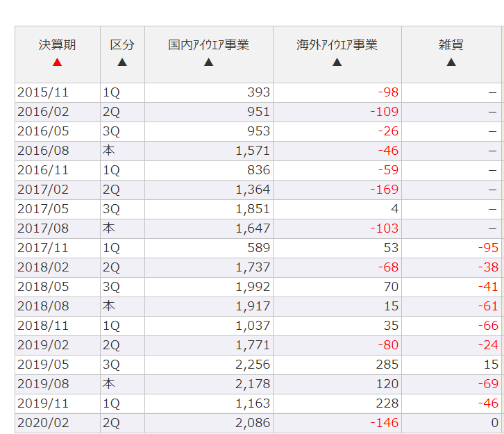Click 雑貨 value -95
This screenshot has width=504, height=434.
pos(488,248)
